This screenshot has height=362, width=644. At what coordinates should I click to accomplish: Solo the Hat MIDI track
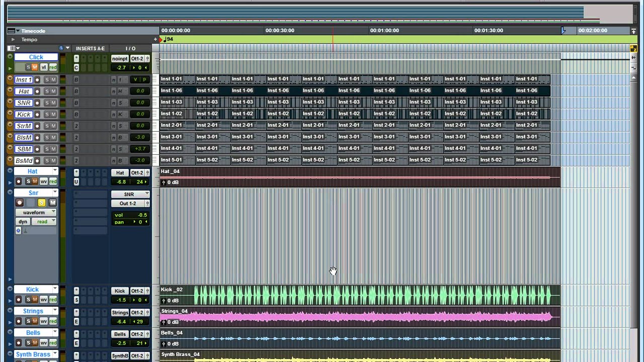point(46,91)
